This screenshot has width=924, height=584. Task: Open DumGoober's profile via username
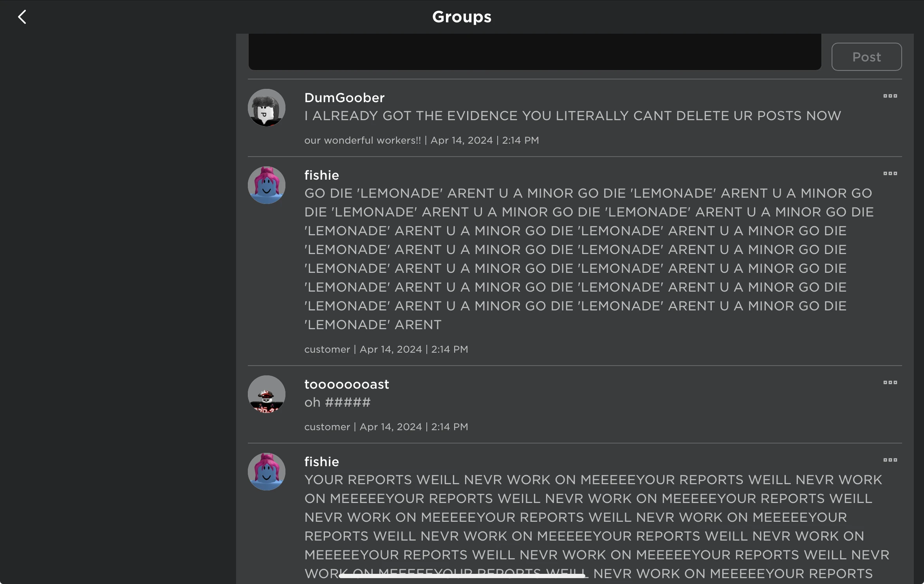point(344,97)
